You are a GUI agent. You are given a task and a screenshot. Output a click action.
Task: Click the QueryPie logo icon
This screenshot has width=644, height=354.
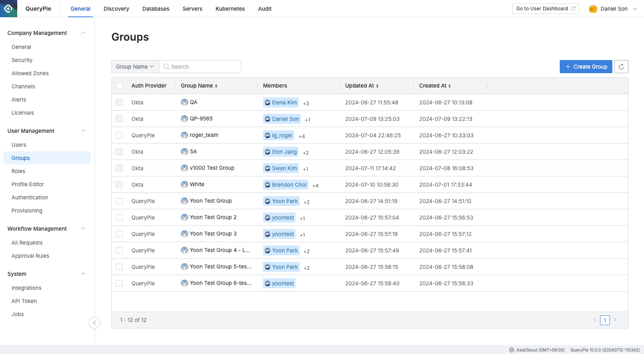9,8
